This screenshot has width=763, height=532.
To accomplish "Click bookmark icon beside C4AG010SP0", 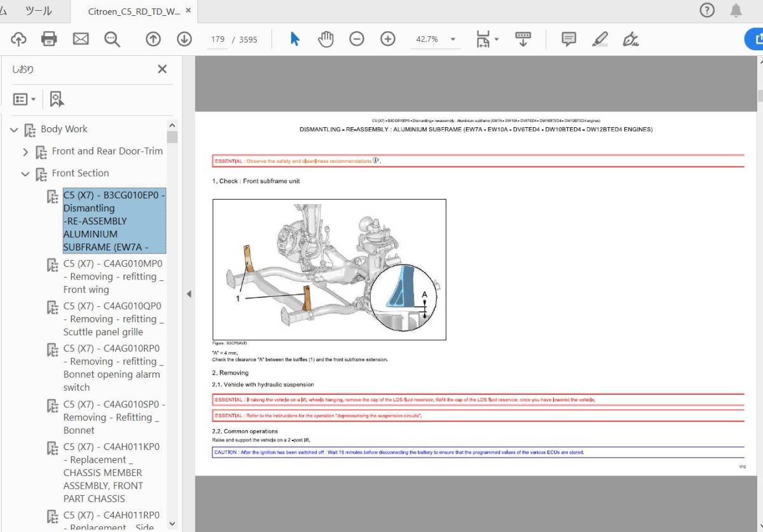I will [x=53, y=406].
